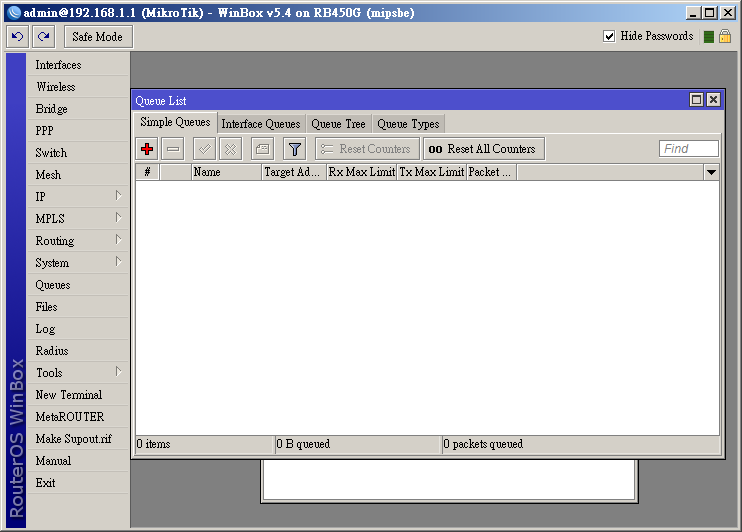This screenshot has height=532, width=742.
Task: Click the minus Remove queue icon
Action: pyautogui.click(x=173, y=149)
